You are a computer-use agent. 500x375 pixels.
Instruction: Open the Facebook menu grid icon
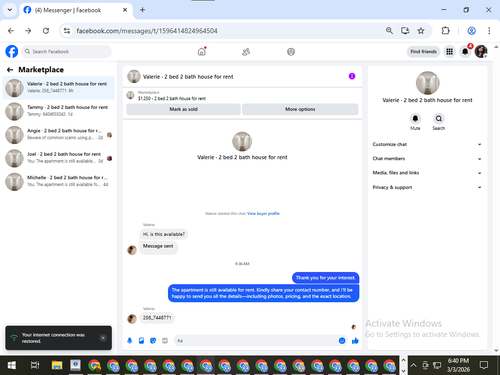[x=449, y=52]
